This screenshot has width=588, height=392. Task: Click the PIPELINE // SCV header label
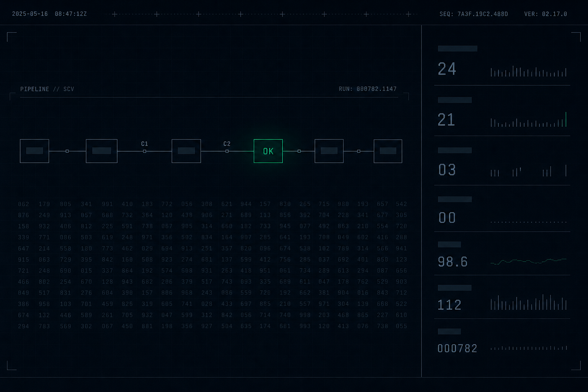[x=47, y=89]
